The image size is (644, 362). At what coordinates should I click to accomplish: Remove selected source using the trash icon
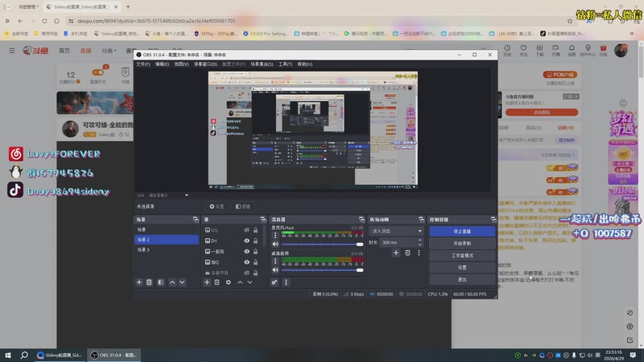click(217, 282)
